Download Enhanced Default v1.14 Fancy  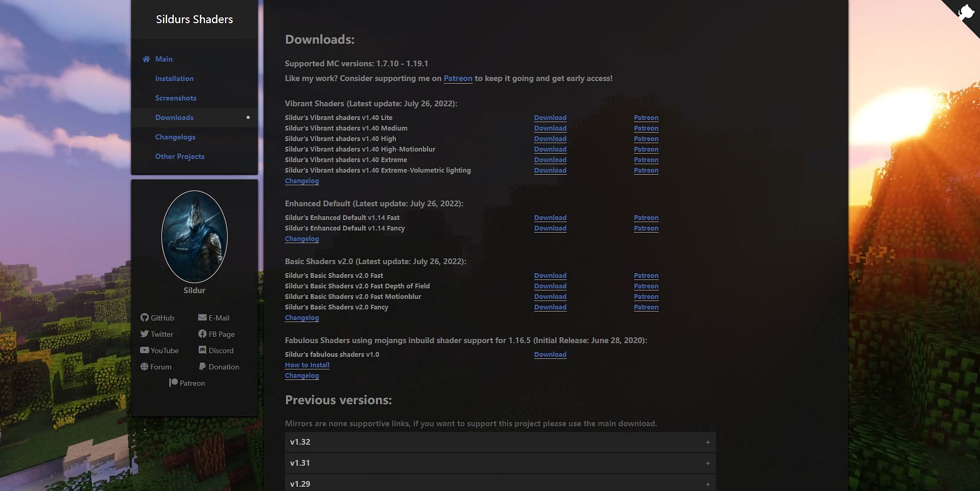(x=550, y=228)
